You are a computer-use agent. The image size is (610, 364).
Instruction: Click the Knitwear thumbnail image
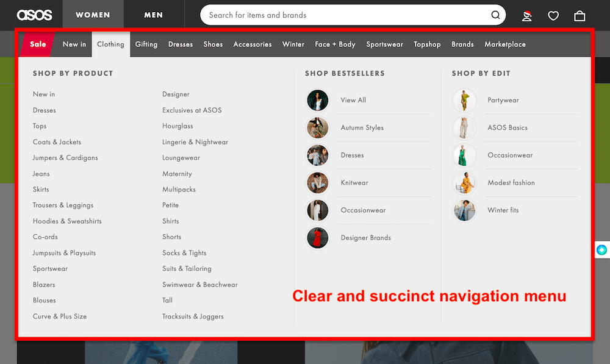pos(318,183)
